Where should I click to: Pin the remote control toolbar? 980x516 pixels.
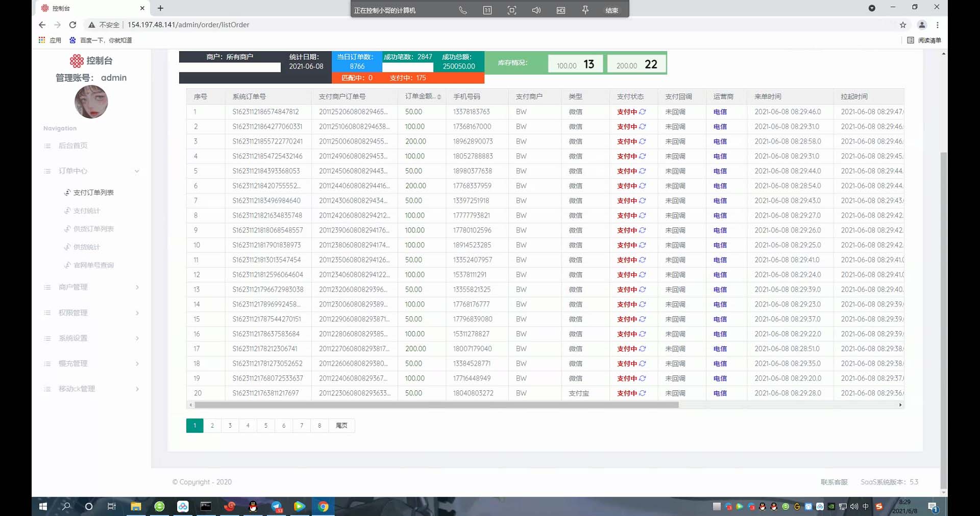585,10
